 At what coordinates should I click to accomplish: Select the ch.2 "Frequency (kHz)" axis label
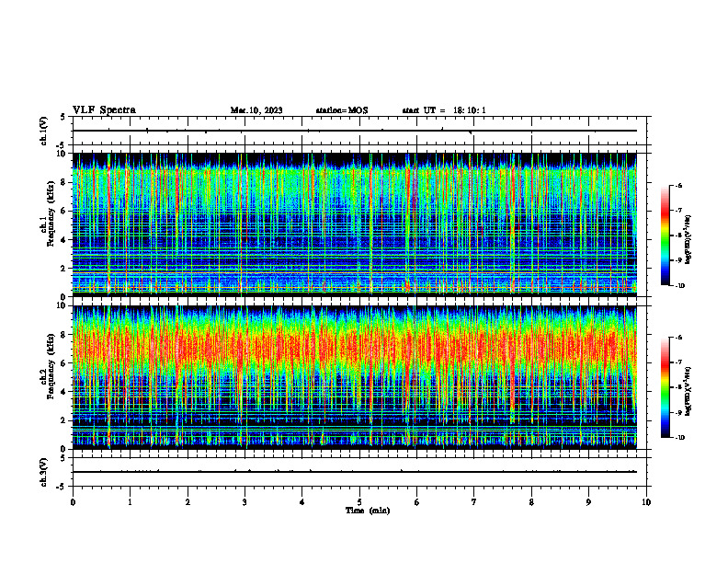(x=51, y=365)
